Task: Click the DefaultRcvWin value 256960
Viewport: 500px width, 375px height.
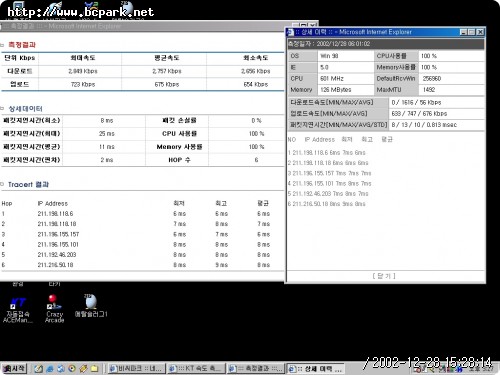Action: (432, 79)
